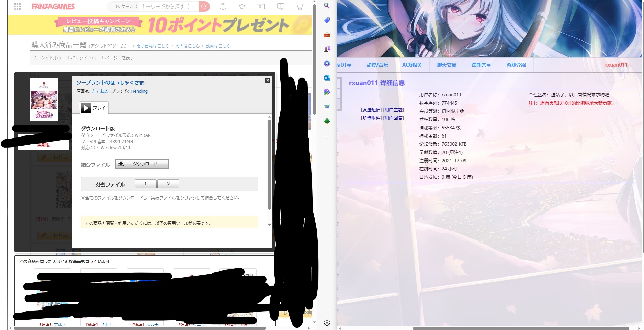Click the combined file ダウンロード button
The image size is (644, 330).
coord(142,164)
